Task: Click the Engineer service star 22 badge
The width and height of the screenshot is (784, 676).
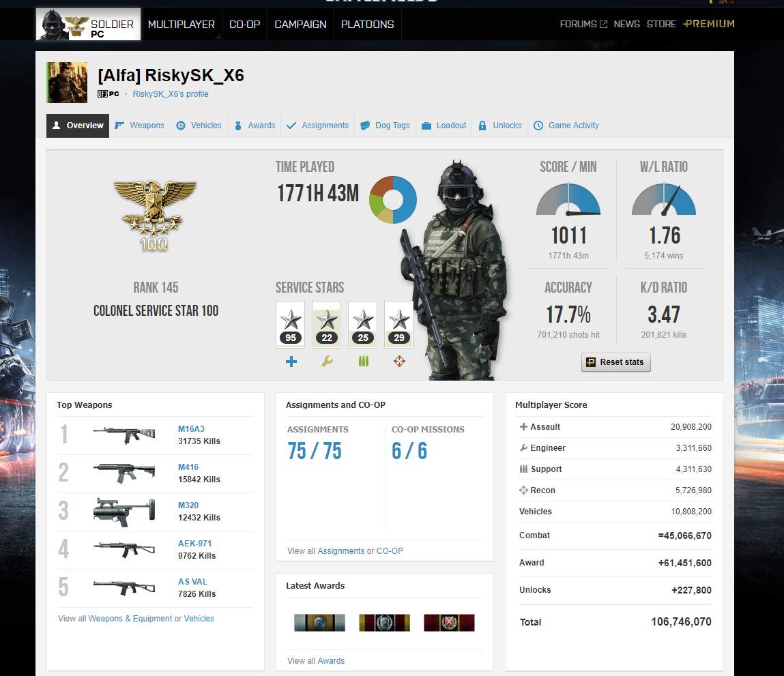Action: [x=327, y=324]
